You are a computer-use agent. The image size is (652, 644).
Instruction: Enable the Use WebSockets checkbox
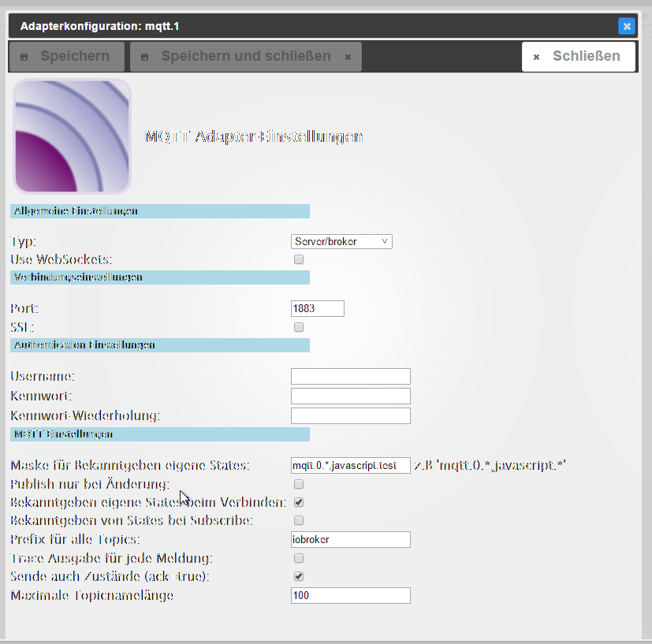point(299,259)
